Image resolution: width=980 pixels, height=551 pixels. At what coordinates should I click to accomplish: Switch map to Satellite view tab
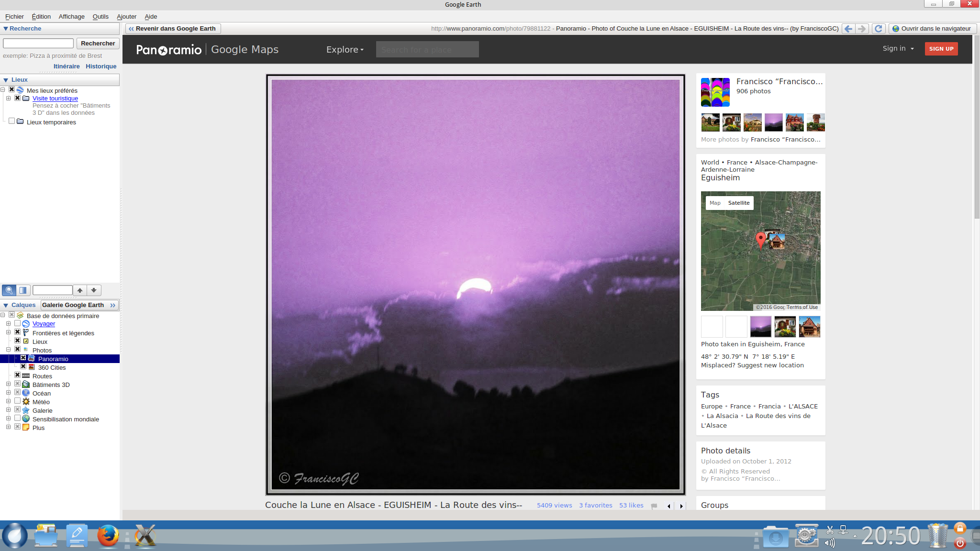[738, 203]
